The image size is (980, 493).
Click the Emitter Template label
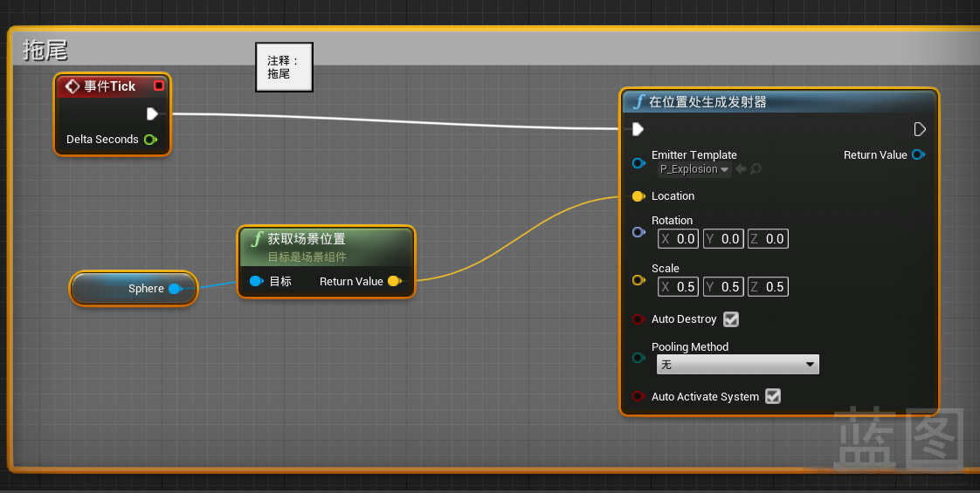click(x=694, y=154)
